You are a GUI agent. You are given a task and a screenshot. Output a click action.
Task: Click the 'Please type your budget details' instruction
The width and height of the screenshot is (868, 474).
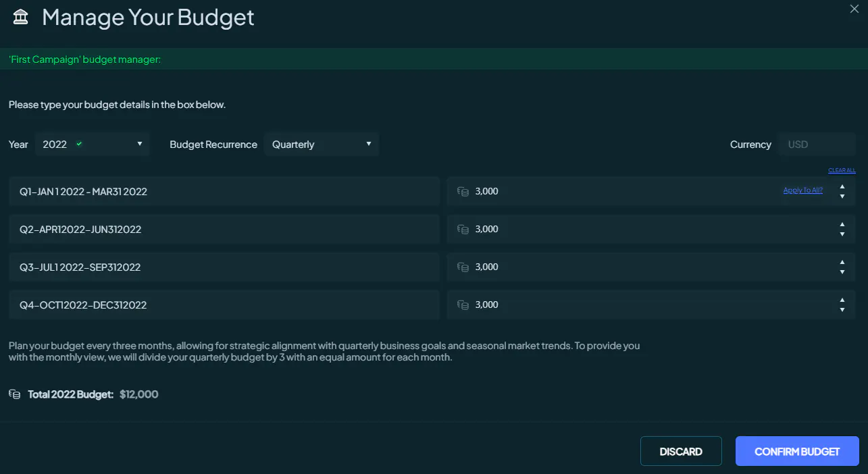[x=117, y=105]
